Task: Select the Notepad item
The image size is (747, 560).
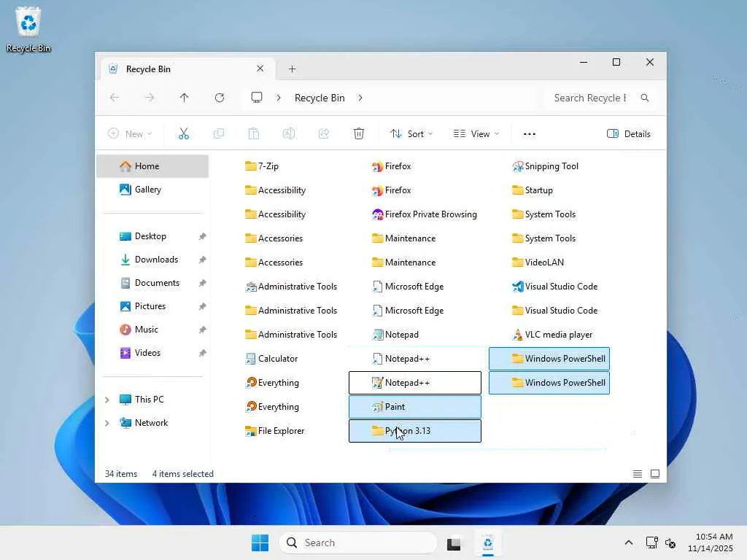Action: pos(395,335)
